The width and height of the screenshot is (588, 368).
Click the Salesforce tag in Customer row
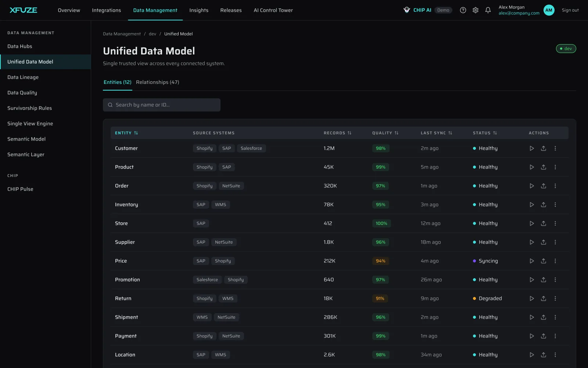[251, 148]
